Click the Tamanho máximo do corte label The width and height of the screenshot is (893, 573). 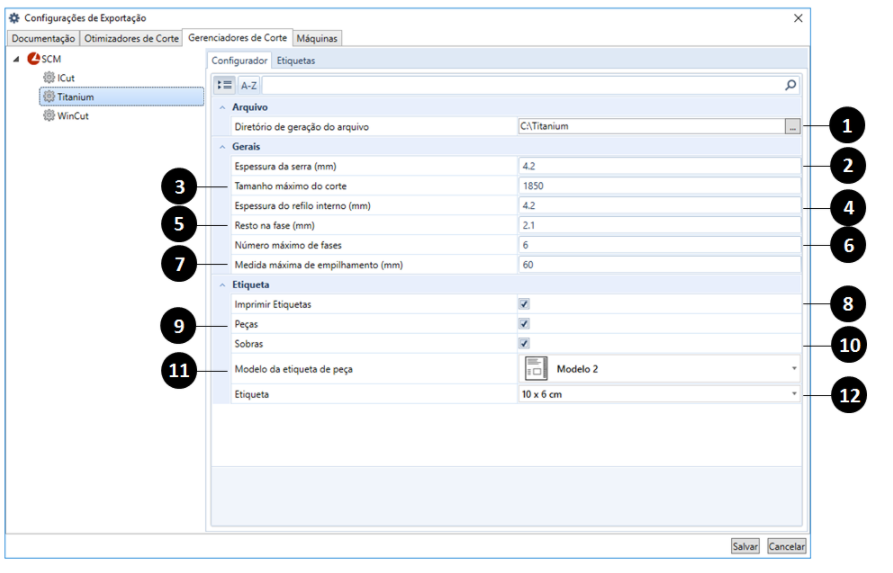click(290, 186)
